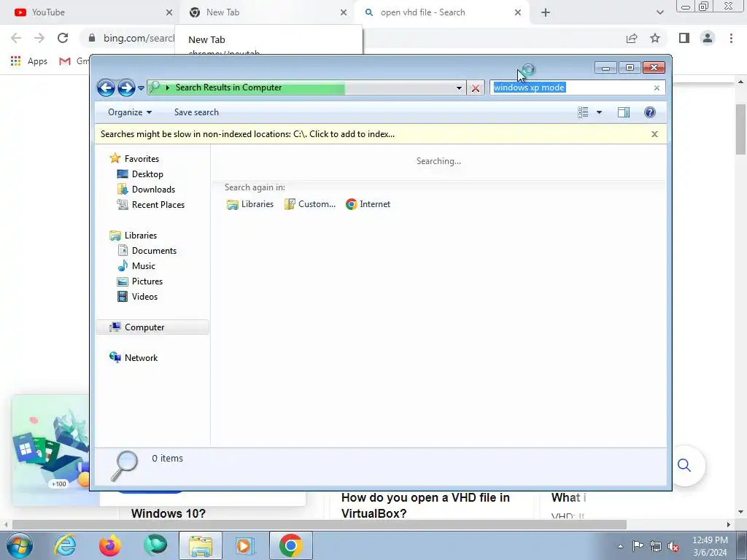
Task: Search again on the Internet
Action: click(368, 204)
